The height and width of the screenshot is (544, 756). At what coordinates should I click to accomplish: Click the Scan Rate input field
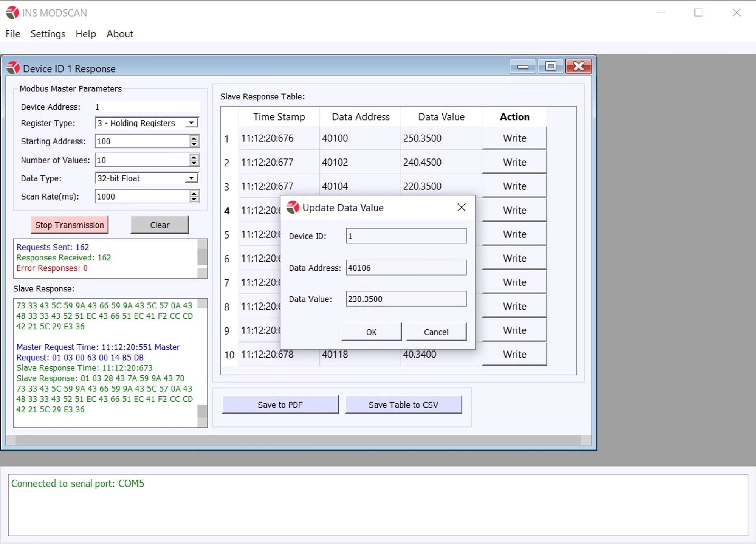(x=142, y=197)
